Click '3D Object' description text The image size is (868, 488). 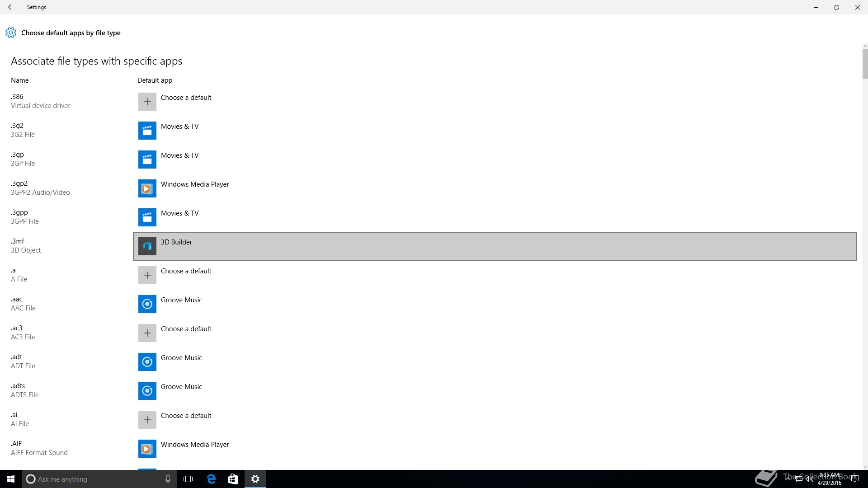click(26, 250)
